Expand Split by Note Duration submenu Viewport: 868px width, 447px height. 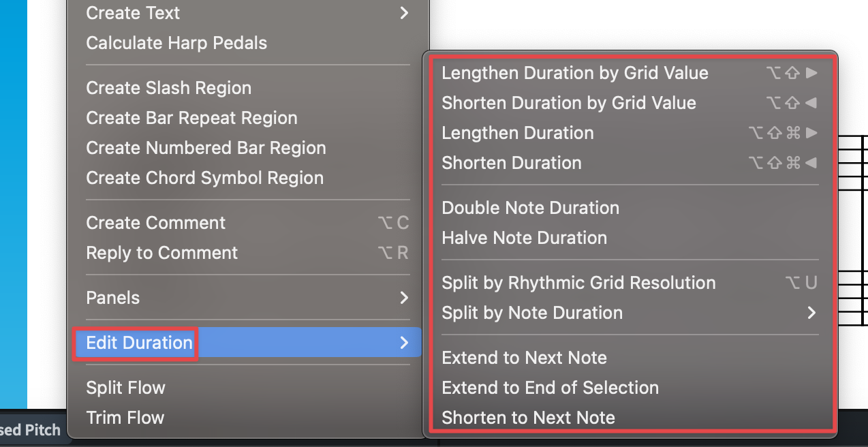point(532,313)
